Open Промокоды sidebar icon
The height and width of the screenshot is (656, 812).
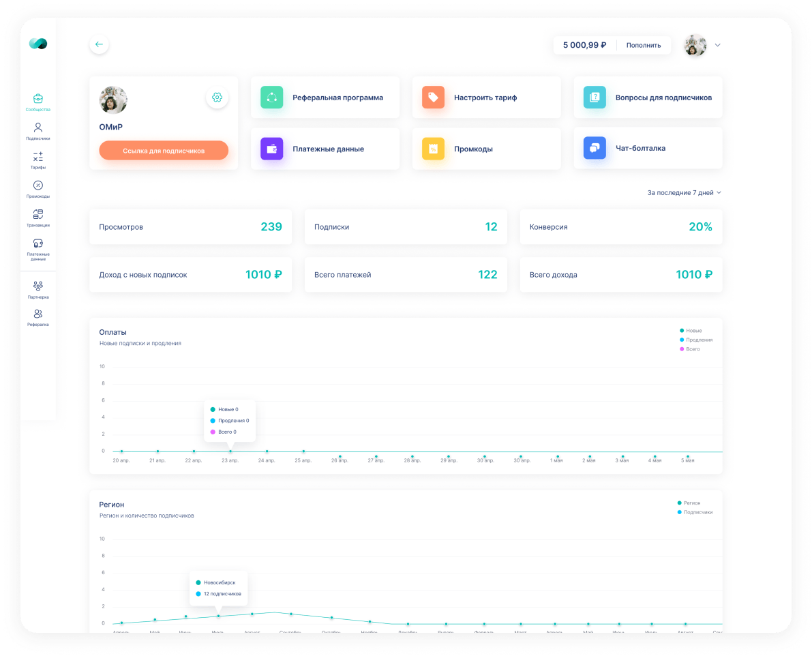37,189
